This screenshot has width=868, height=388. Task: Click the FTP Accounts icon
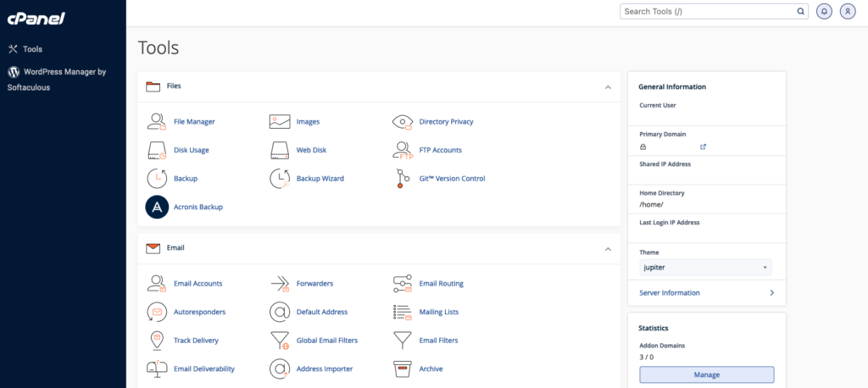[x=403, y=150]
